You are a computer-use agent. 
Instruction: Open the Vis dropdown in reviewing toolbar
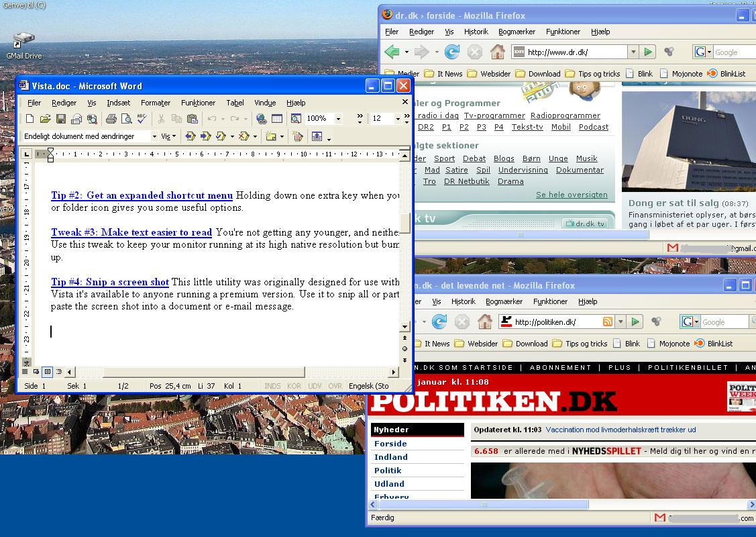pyautogui.click(x=168, y=136)
